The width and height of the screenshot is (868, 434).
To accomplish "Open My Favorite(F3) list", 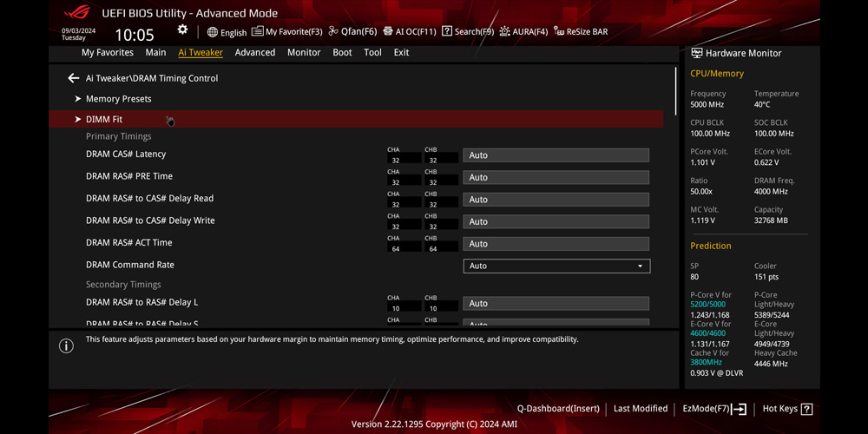I will point(286,31).
